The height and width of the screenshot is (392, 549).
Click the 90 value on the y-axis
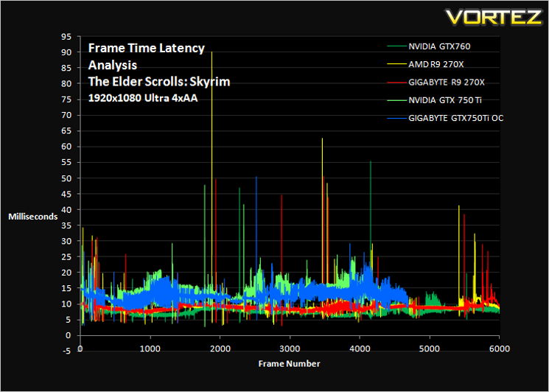pyautogui.click(x=66, y=52)
